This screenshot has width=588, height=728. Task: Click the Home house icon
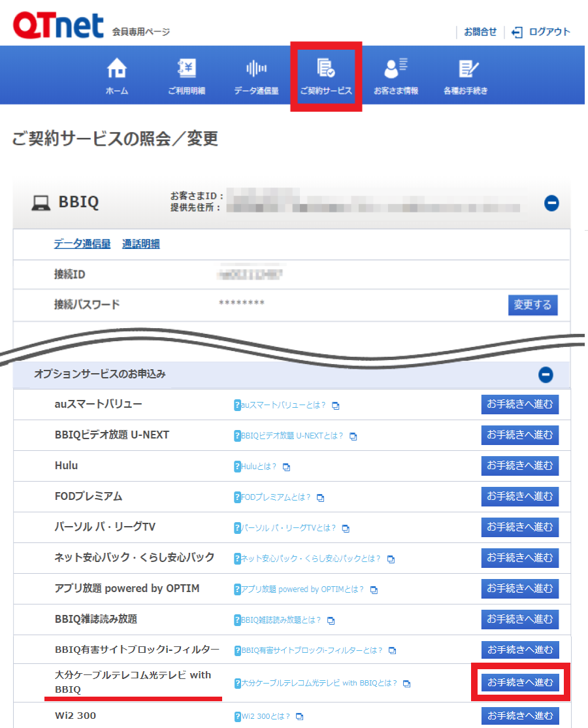pos(116,69)
